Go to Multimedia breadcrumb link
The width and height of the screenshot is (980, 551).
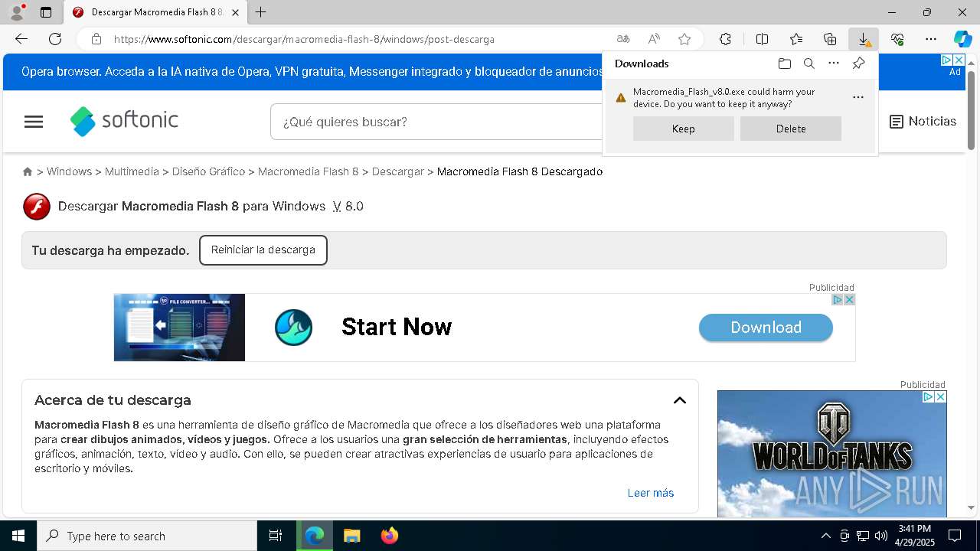click(x=132, y=171)
